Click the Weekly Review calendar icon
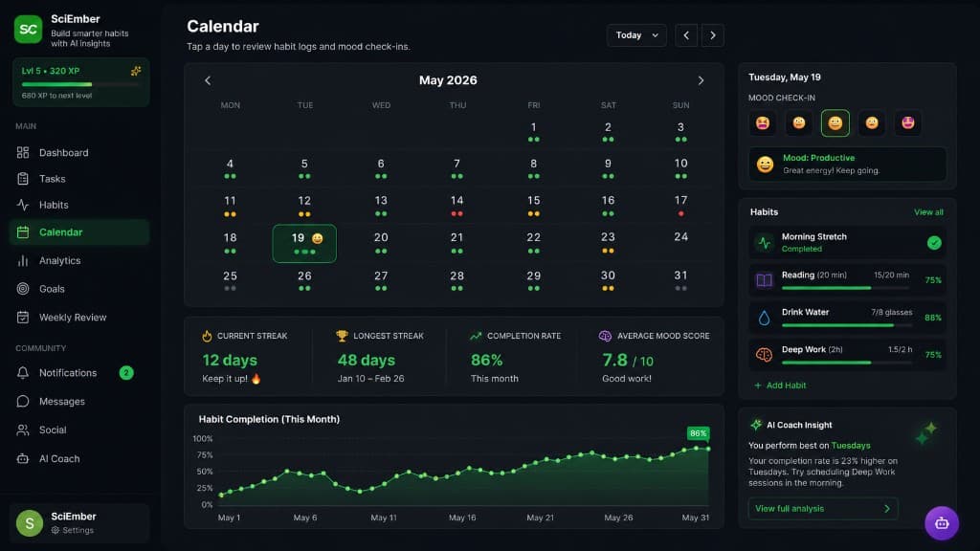The image size is (980, 551). click(x=23, y=318)
